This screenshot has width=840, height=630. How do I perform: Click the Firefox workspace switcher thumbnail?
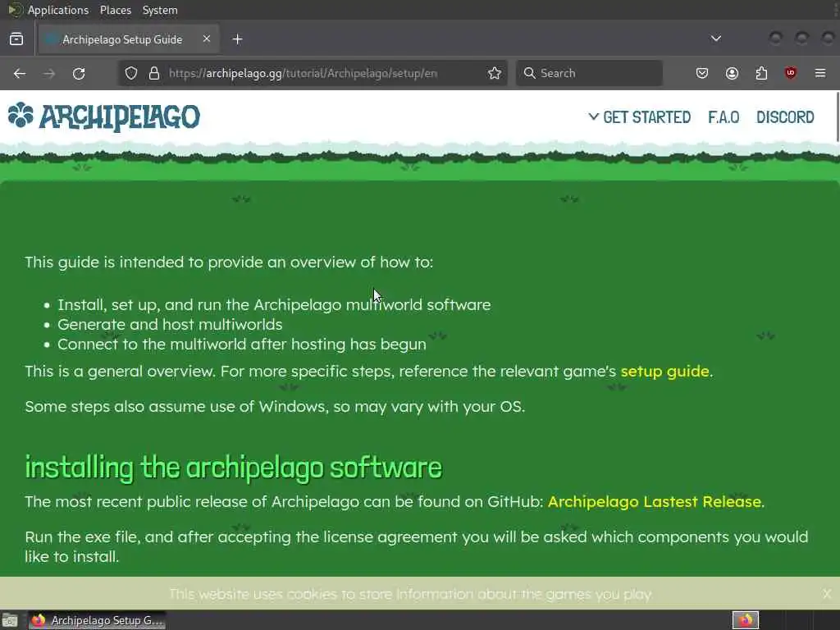745,620
